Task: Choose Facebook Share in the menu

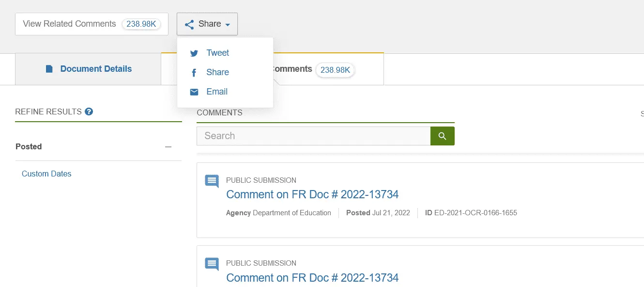Action: [x=217, y=72]
